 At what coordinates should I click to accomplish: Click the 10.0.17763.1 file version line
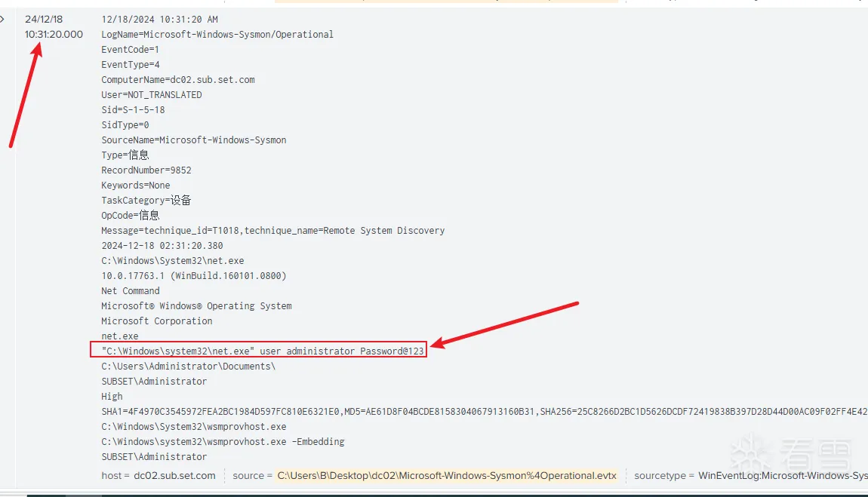194,275
